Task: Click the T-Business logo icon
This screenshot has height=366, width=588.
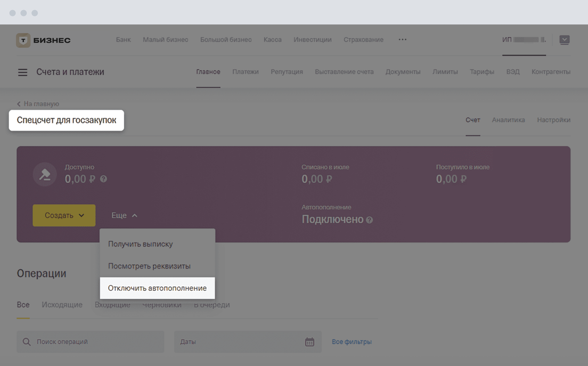Action: (x=23, y=40)
